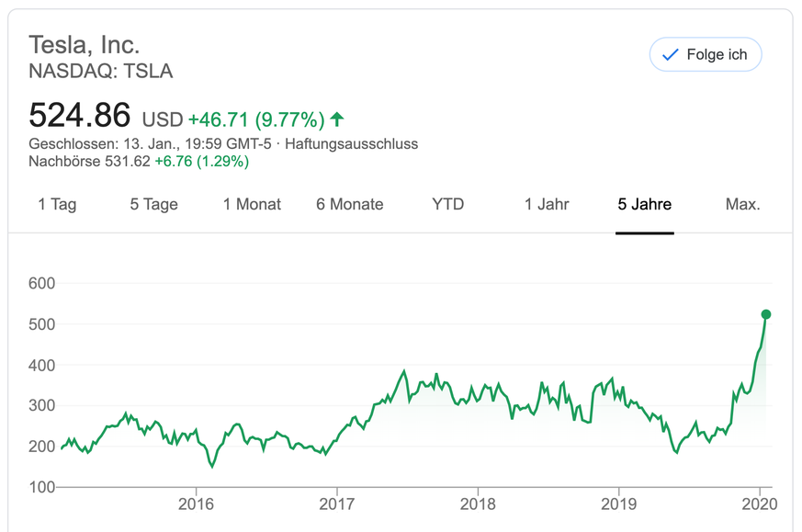This screenshot has width=802, height=532.
Task: Click the 2019 x-axis year label
Action: 617,504
